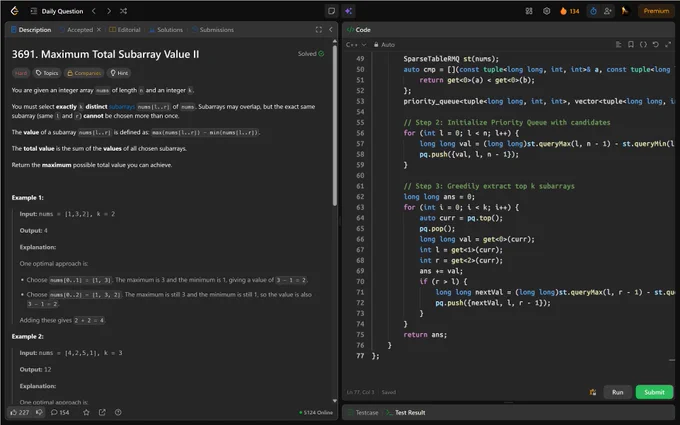Switch to the Accepted tab
This screenshot has width=680, height=425.
pyautogui.click(x=76, y=29)
